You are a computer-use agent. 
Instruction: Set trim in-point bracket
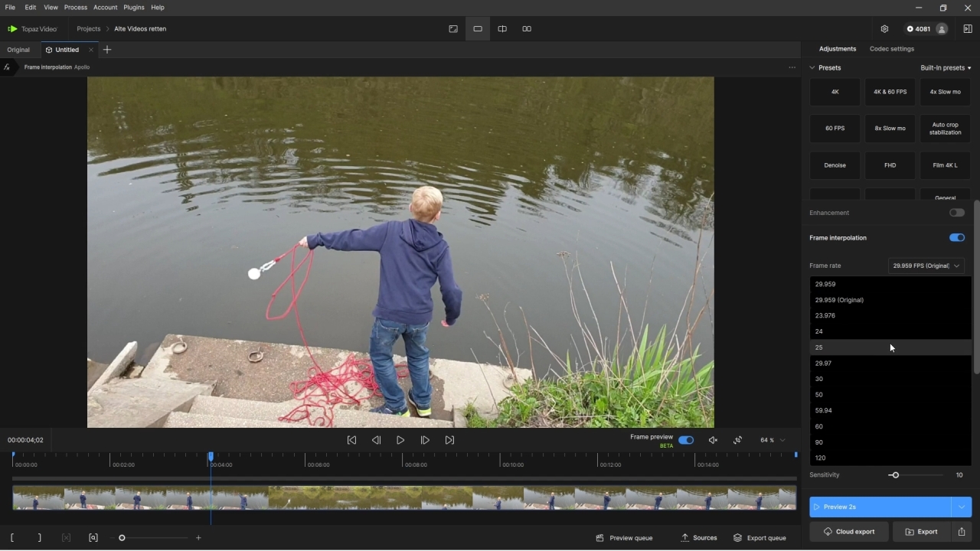[x=12, y=538]
